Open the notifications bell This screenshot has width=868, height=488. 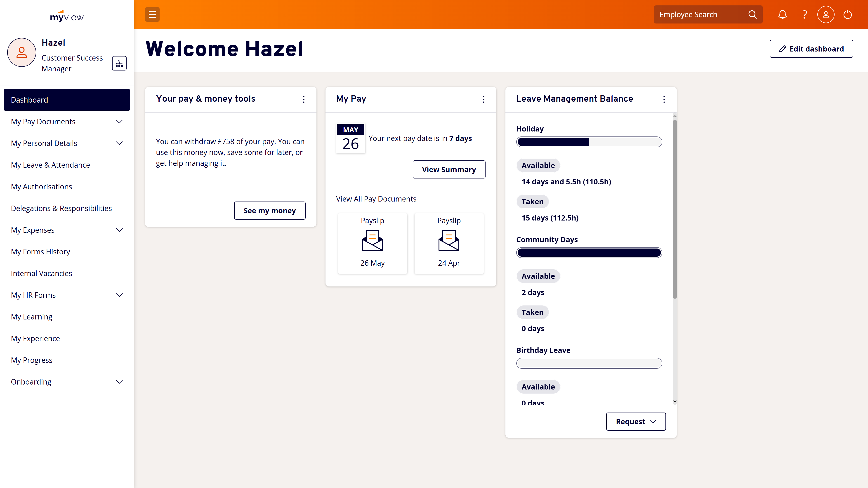[x=782, y=14]
